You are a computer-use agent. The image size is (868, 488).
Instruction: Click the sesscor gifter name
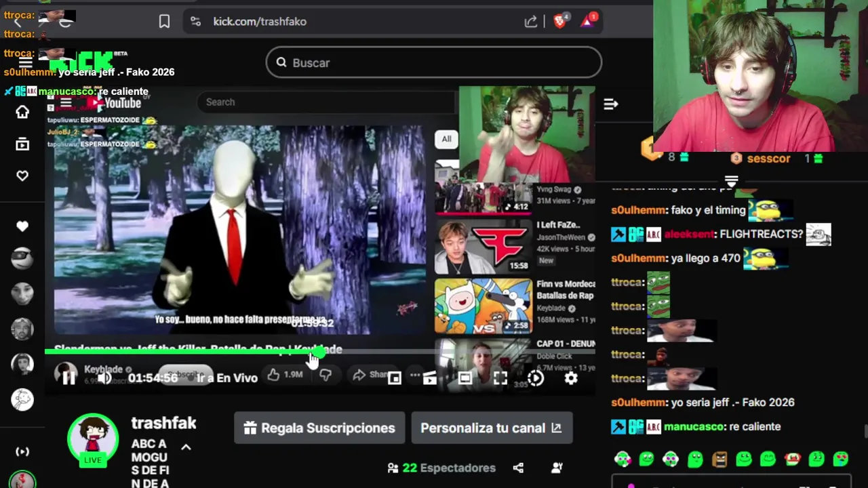pos(768,159)
